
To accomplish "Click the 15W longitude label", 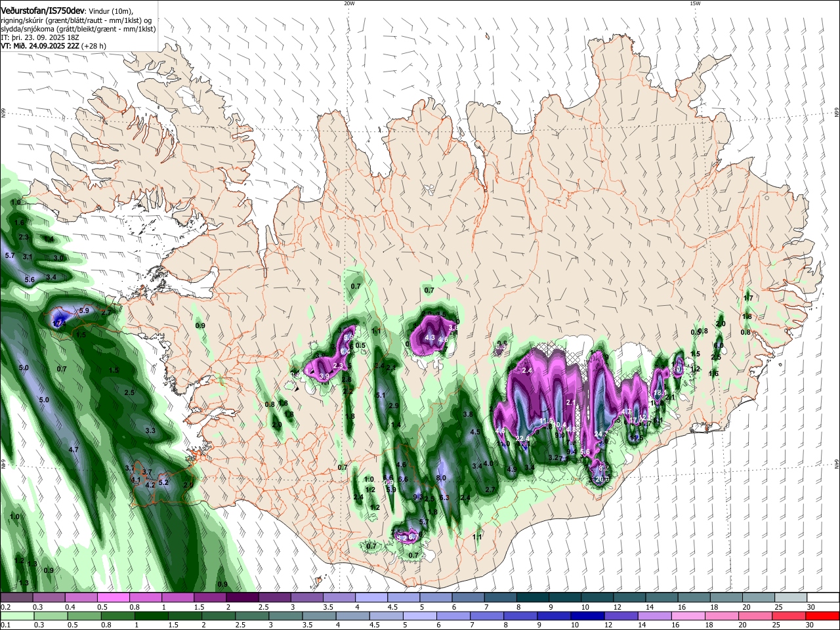I will pos(695,3).
